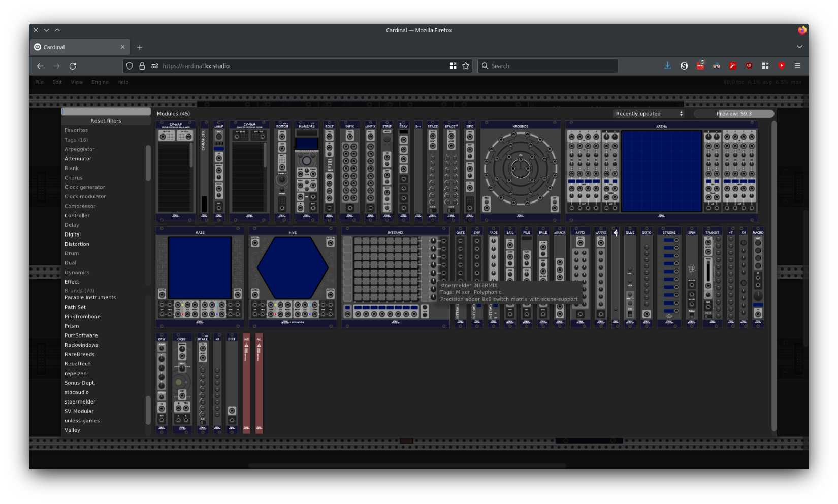Open the Firefox downloads panel
The width and height of the screenshot is (838, 504).
tap(668, 66)
